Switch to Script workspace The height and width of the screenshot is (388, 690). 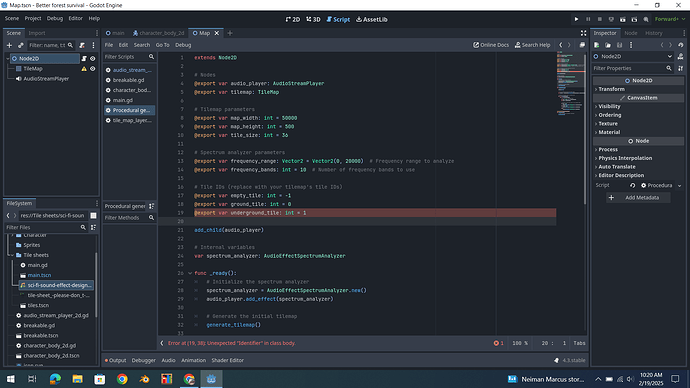(x=338, y=19)
